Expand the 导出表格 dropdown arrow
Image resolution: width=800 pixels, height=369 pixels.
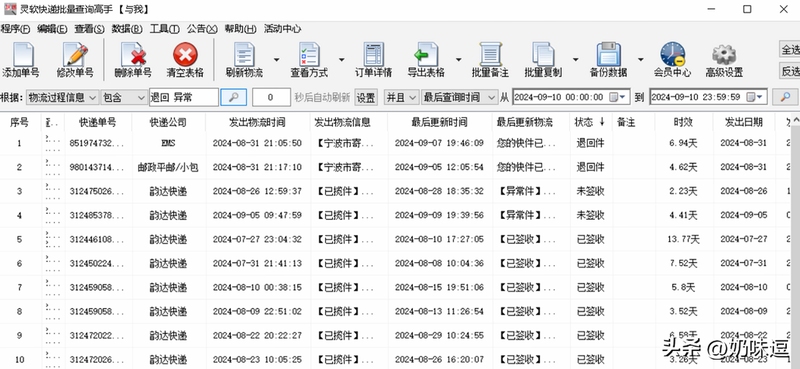tap(458, 60)
